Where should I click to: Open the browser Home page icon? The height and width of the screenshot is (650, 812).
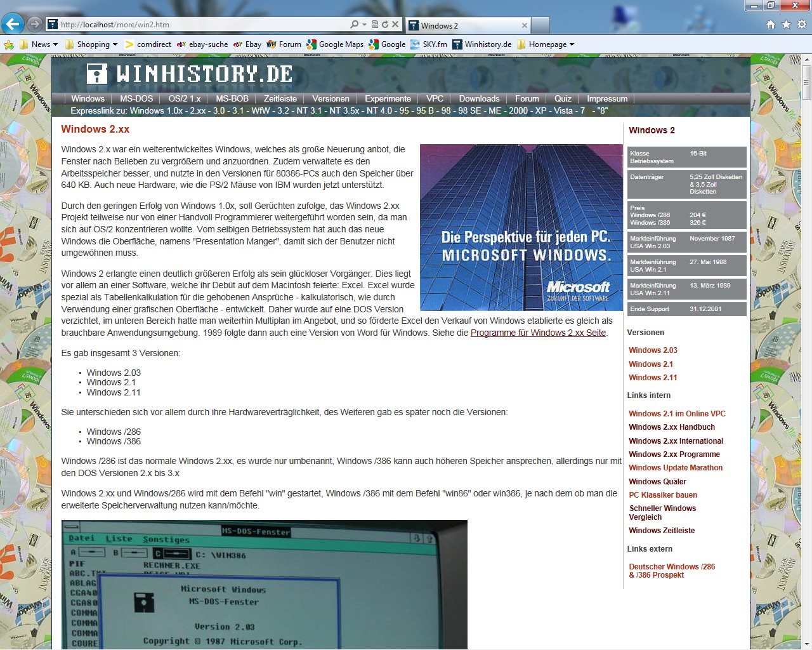(x=770, y=25)
